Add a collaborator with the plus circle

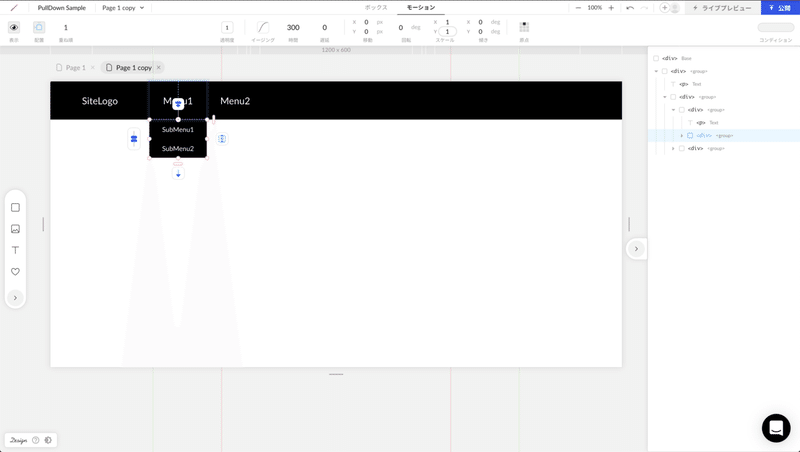[664, 8]
